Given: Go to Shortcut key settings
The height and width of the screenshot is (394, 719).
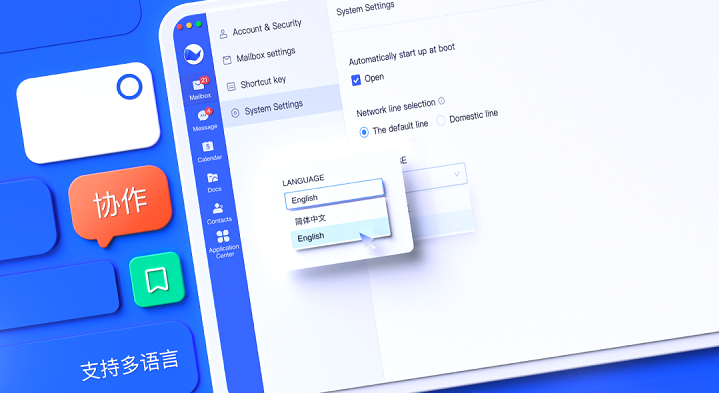Looking at the screenshot, I should 263,83.
